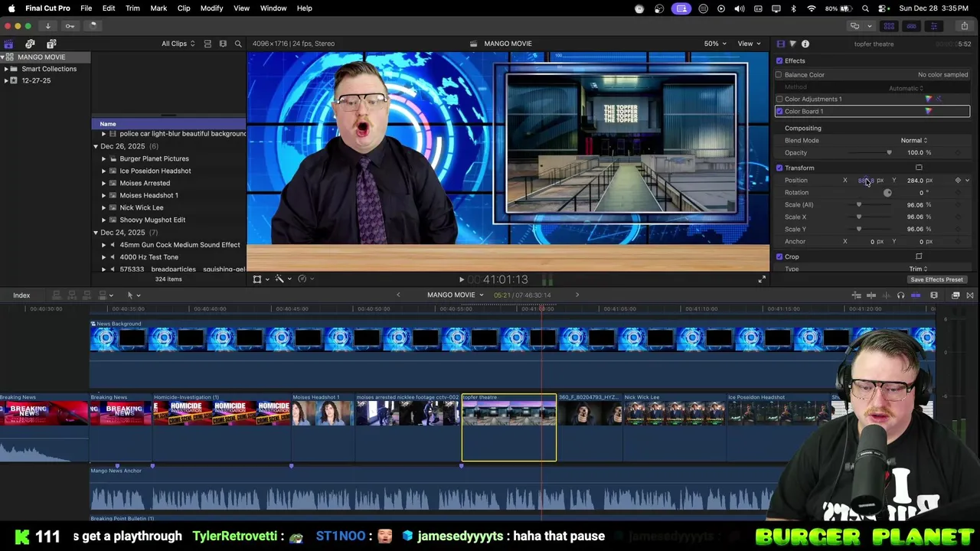Open the retime speed menu icon
Viewport: 980px width, 551px height.
tap(305, 279)
